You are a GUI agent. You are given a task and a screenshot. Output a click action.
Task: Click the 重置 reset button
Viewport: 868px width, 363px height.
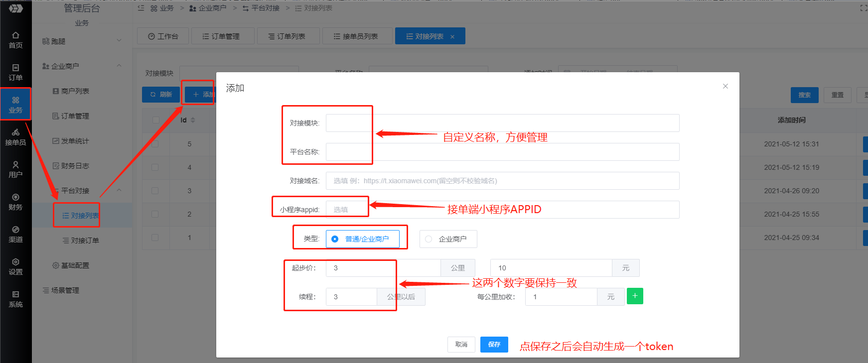click(838, 95)
